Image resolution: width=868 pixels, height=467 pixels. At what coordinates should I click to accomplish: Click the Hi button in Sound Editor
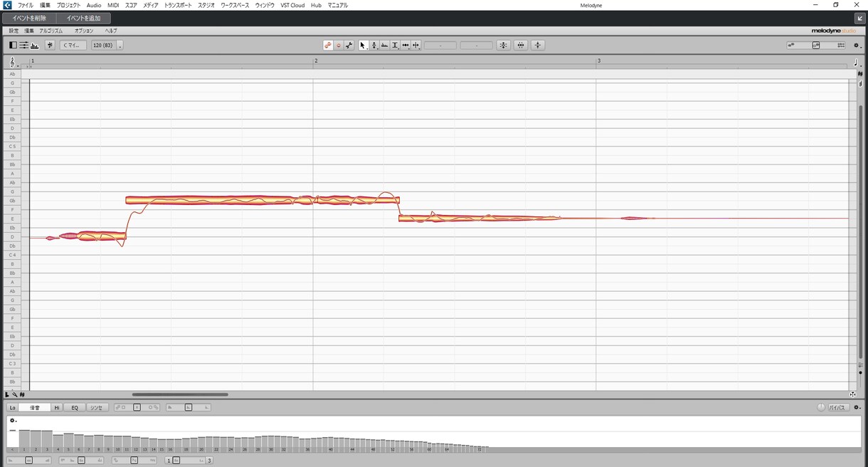coord(57,408)
